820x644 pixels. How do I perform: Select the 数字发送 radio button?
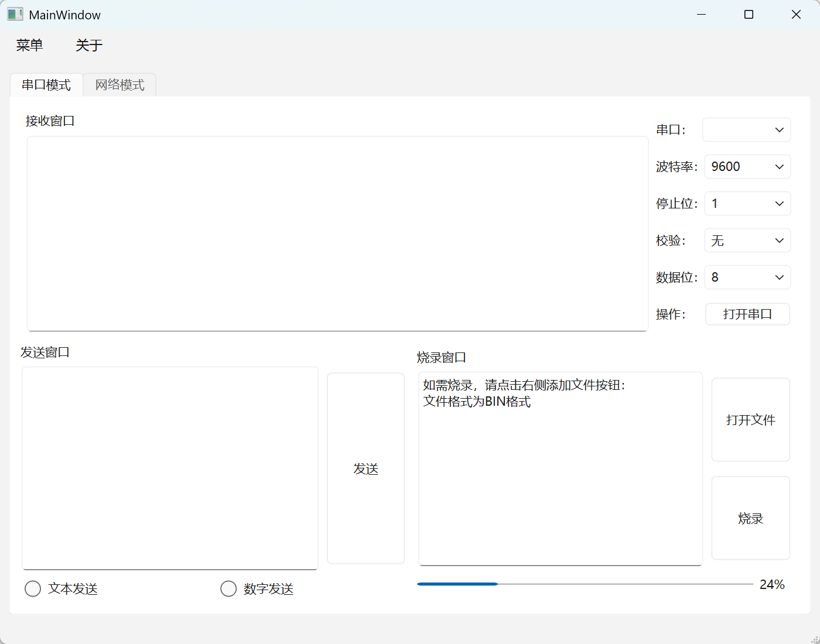pos(257,588)
